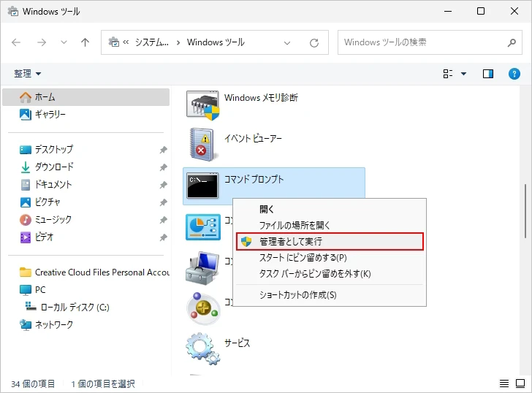
Task: Toggle the preview pane
Action: [x=488, y=74]
